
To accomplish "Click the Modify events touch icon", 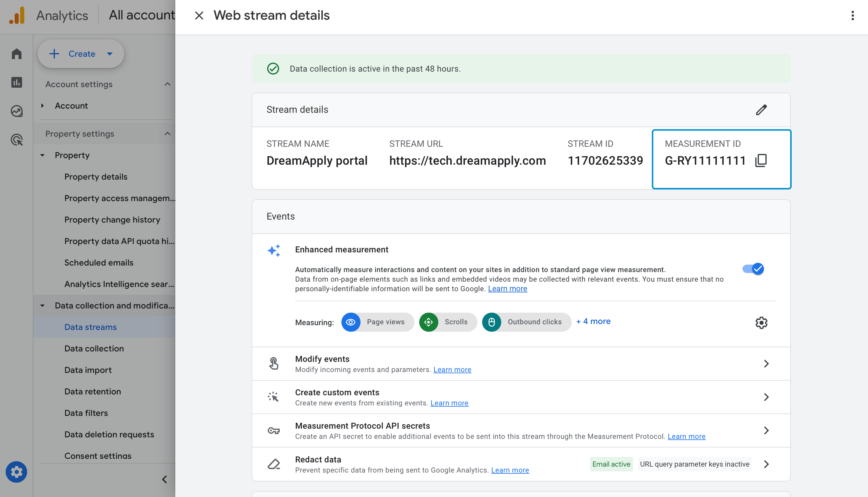I will [274, 364].
